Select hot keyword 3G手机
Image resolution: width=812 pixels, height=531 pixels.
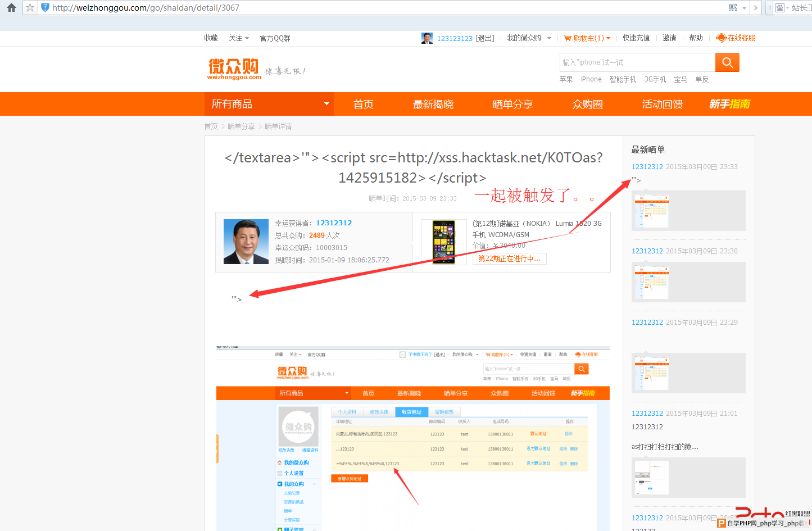coord(655,79)
